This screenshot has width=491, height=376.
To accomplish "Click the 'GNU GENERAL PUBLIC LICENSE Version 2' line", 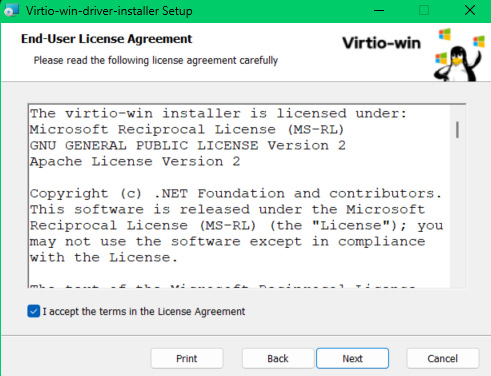I will (x=188, y=145).
